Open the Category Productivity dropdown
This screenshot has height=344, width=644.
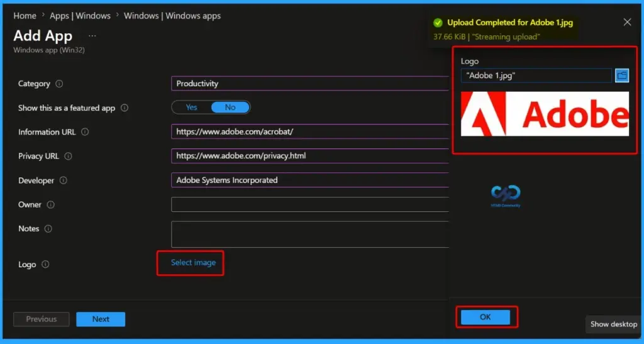pyautogui.click(x=310, y=84)
